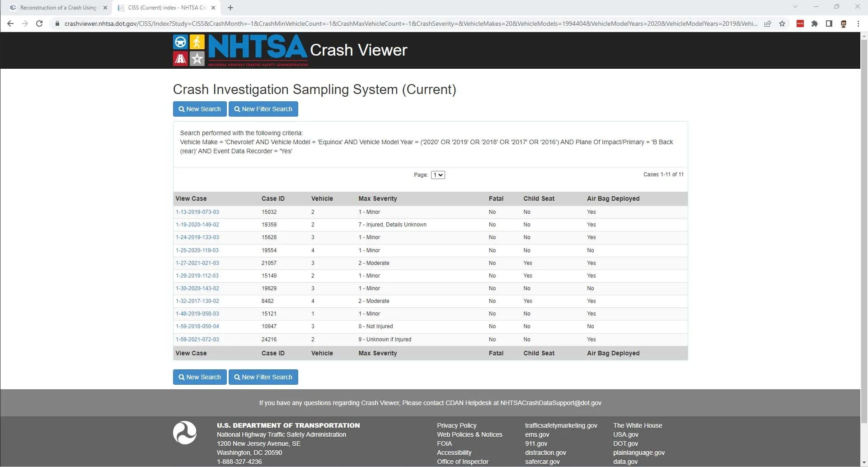The width and height of the screenshot is (868, 467).
Task: Open the share icon in the address bar
Action: [x=768, y=24]
